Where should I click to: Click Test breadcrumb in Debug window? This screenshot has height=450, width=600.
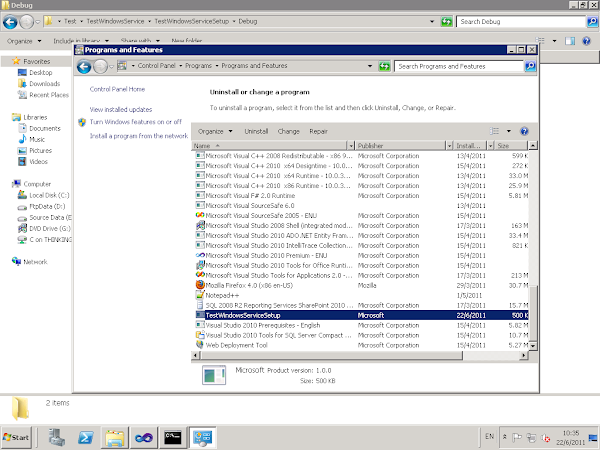tap(70, 21)
